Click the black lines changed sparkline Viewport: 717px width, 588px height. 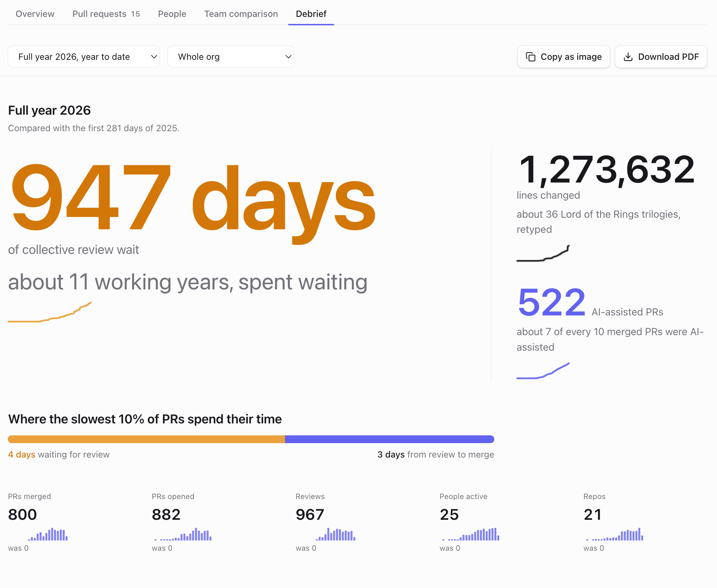point(543,253)
